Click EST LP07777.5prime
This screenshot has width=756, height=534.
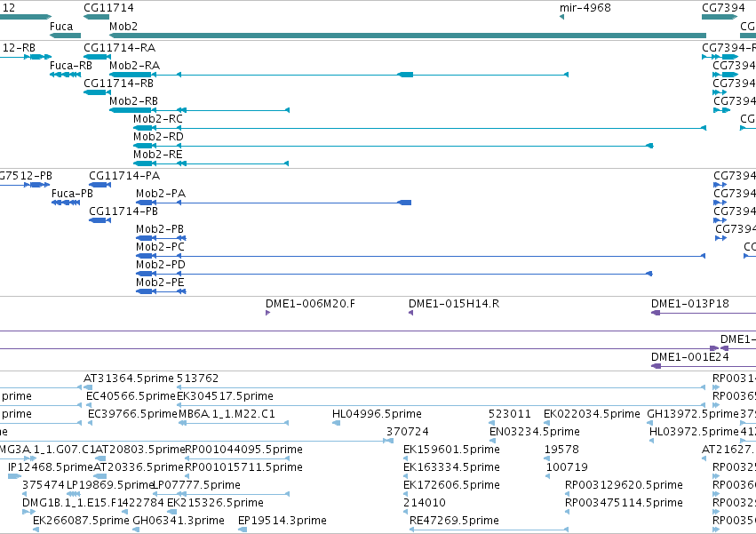(x=221, y=494)
